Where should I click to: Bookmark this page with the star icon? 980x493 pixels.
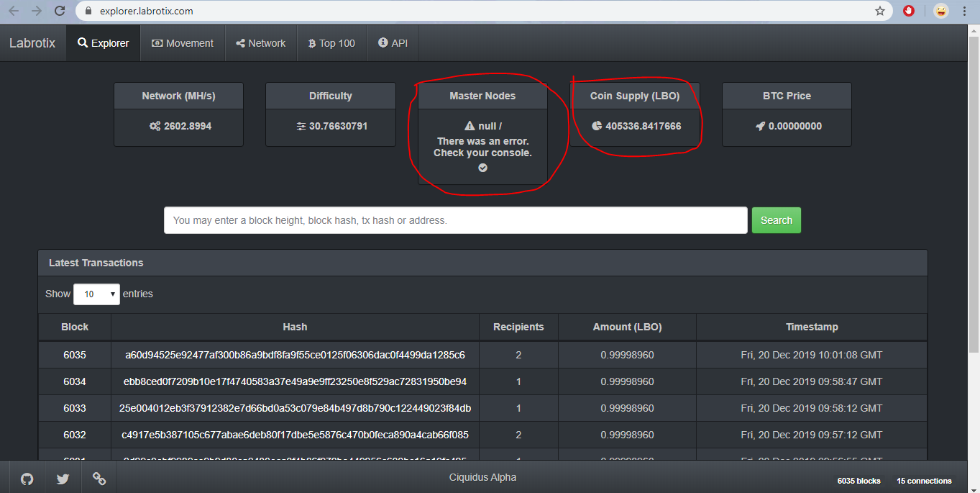(x=879, y=11)
